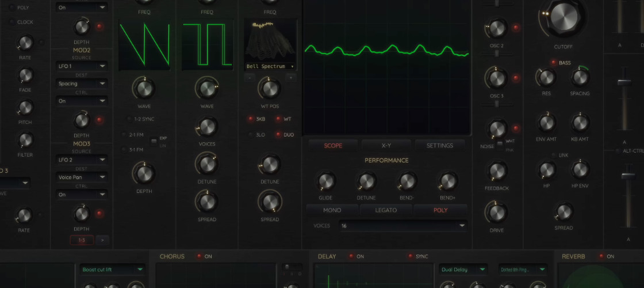This screenshot has height=288, width=644.
Task: Toggle the Delay SYNC LED
Action: pyautogui.click(x=411, y=256)
